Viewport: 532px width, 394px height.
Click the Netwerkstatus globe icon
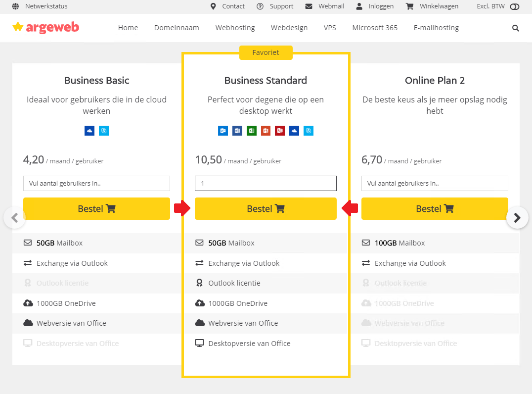16,6
